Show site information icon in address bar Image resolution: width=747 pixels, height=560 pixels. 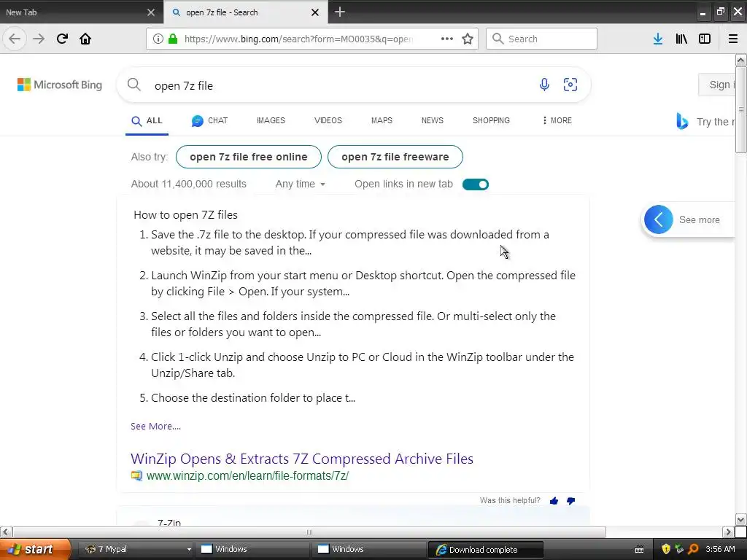click(158, 39)
